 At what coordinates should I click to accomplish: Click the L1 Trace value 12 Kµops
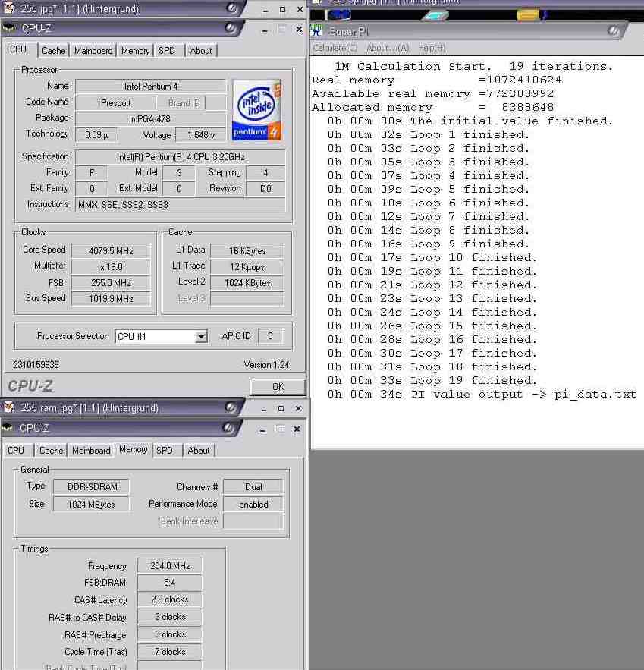click(x=247, y=267)
